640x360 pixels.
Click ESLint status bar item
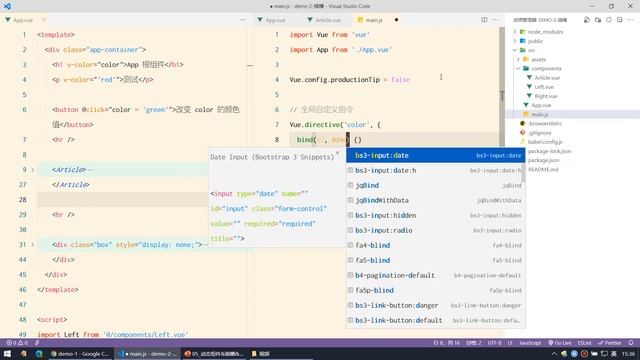coord(584,343)
